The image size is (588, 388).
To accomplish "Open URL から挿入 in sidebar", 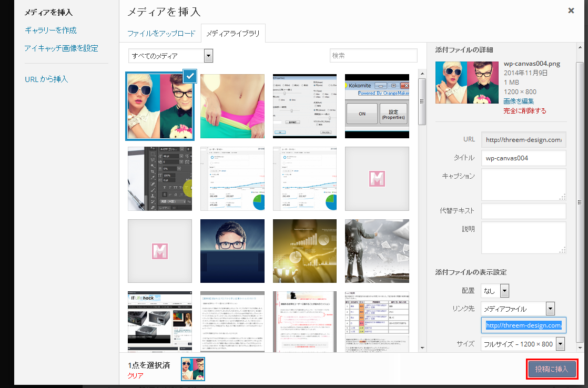I will (46, 79).
